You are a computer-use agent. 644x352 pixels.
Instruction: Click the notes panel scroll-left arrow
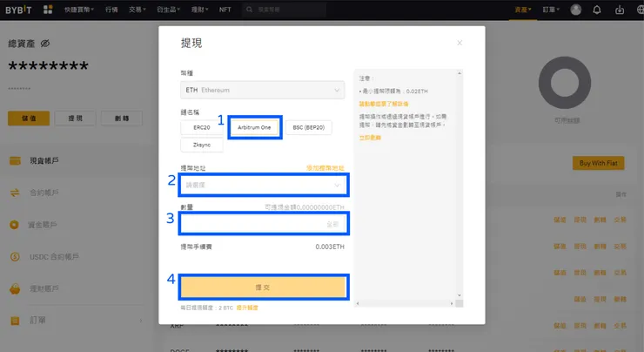pos(358,303)
